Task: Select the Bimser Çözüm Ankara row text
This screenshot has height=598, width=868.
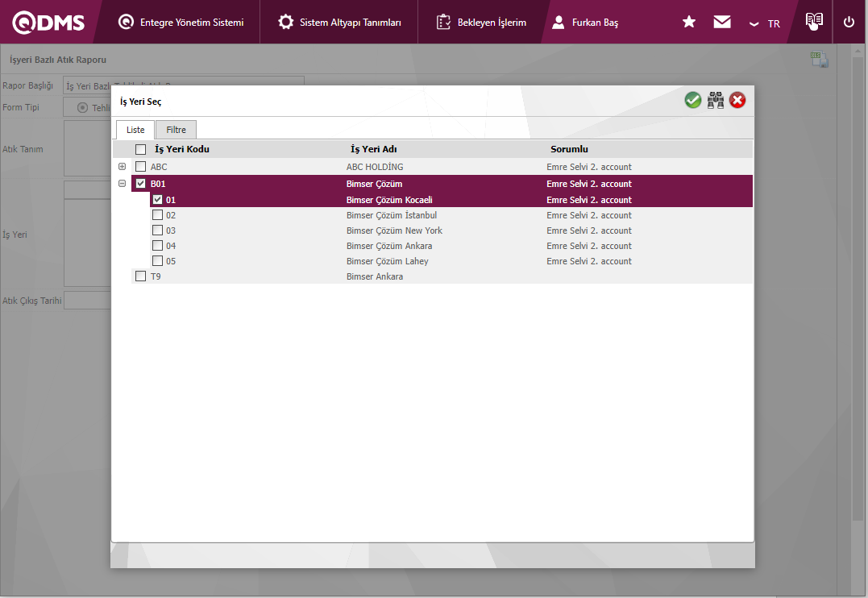Action: point(389,245)
